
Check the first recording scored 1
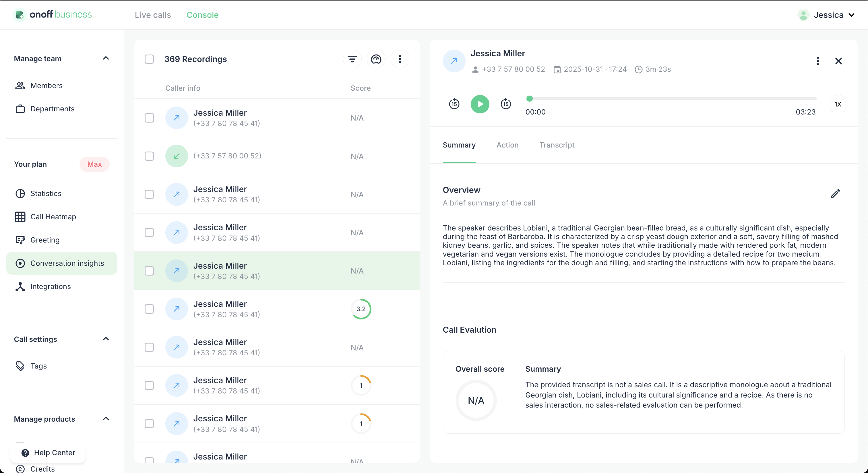click(149, 385)
